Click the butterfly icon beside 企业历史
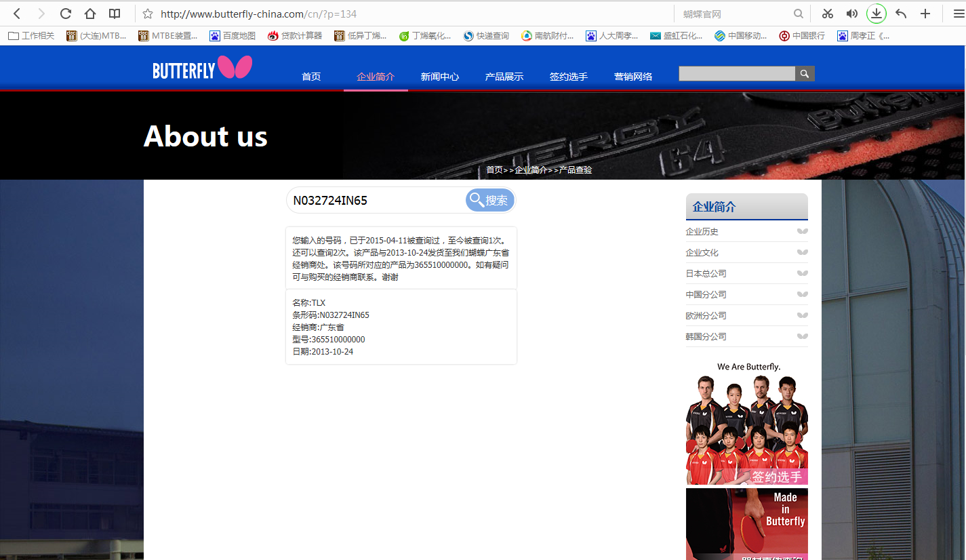The height and width of the screenshot is (560, 966). [x=803, y=231]
